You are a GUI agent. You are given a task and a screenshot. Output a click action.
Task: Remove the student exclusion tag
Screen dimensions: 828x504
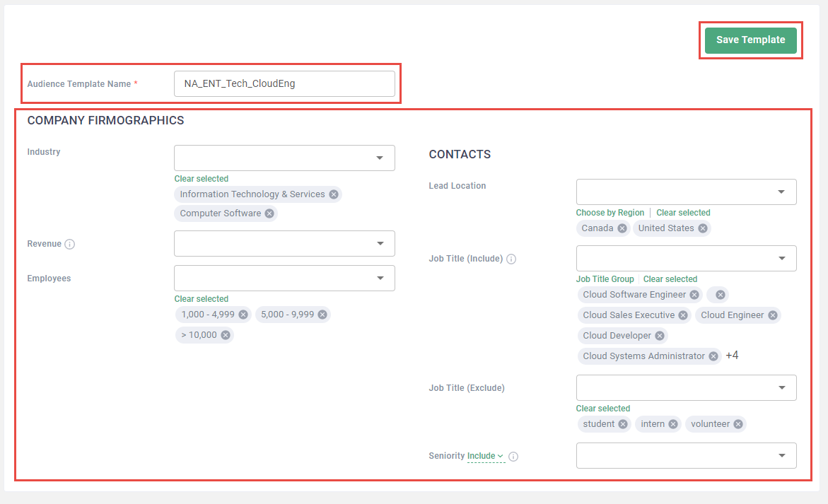point(623,424)
